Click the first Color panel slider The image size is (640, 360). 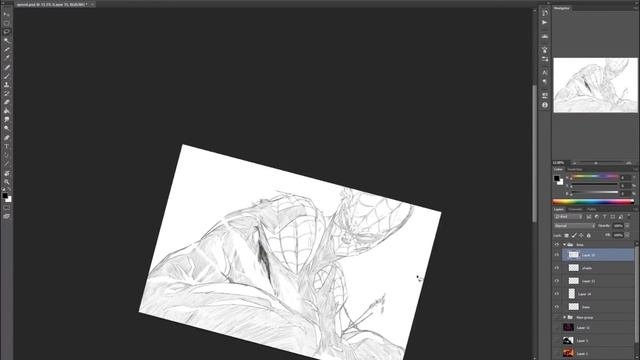[594, 177]
